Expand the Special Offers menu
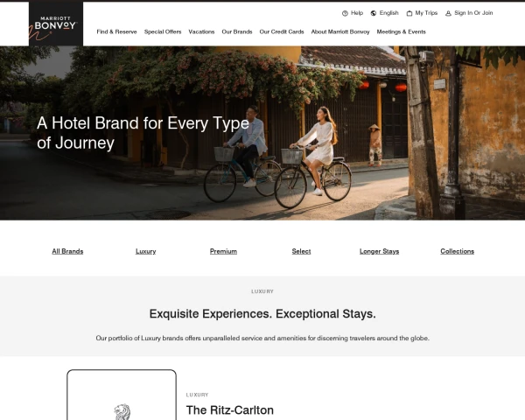Screen dimensions: 525x420 (163, 31)
